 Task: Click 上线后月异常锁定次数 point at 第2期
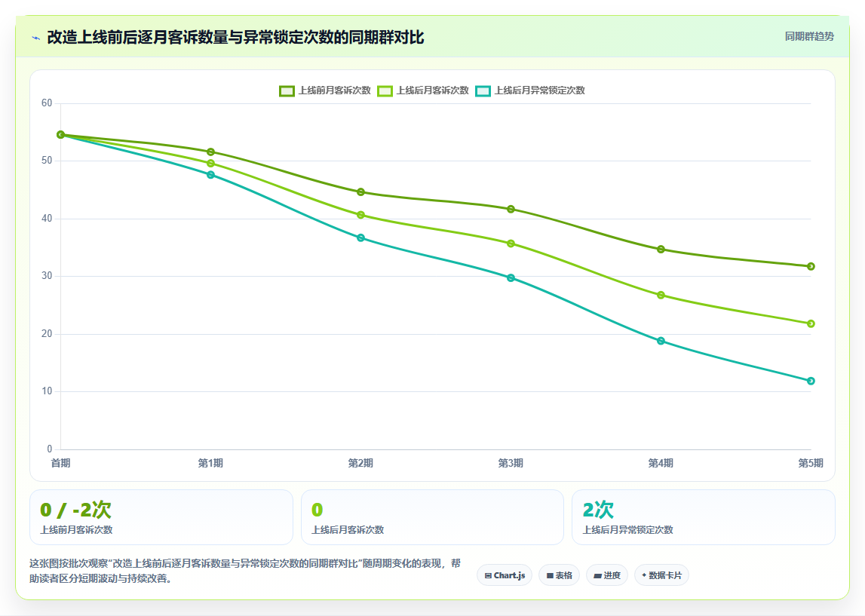pyautogui.click(x=360, y=238)
